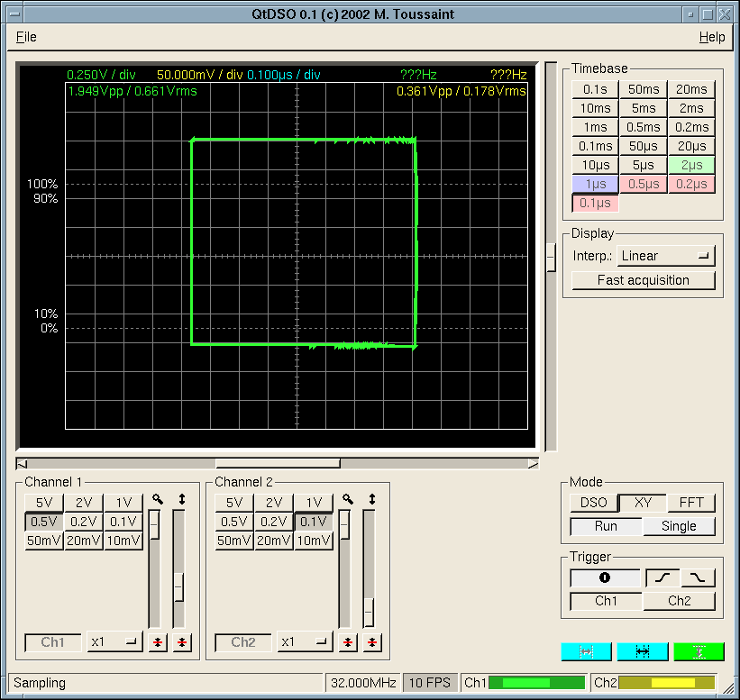Viewport: 740px width, 700px height.
Task: Open the Interp. Linear dropdown
Action: tap(666, 256)
